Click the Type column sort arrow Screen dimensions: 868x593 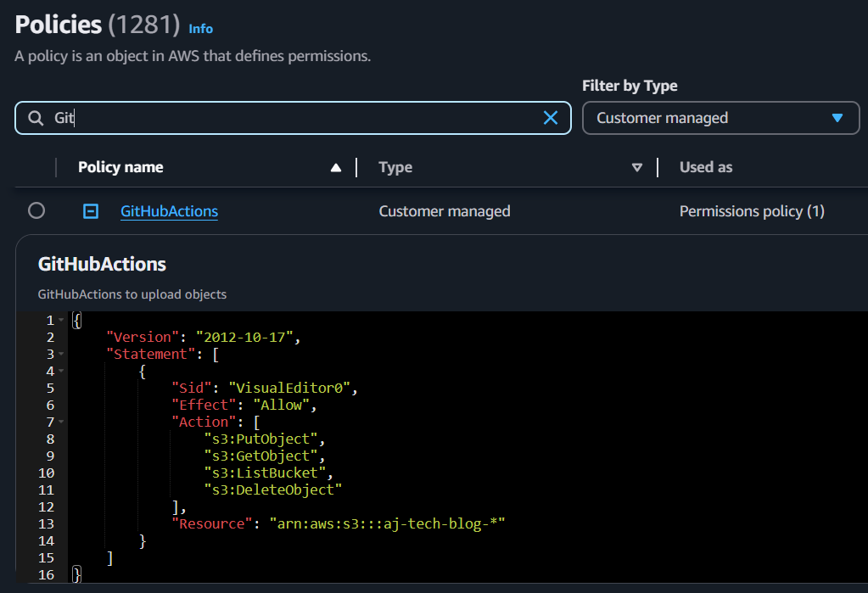pyautogui.click(x=637, y=168)
